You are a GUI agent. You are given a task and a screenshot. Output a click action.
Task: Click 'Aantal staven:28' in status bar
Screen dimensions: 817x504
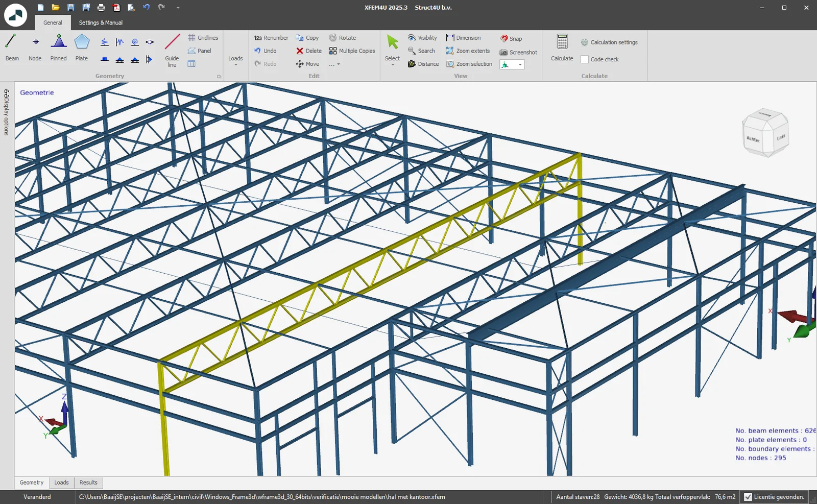[578, 497]
